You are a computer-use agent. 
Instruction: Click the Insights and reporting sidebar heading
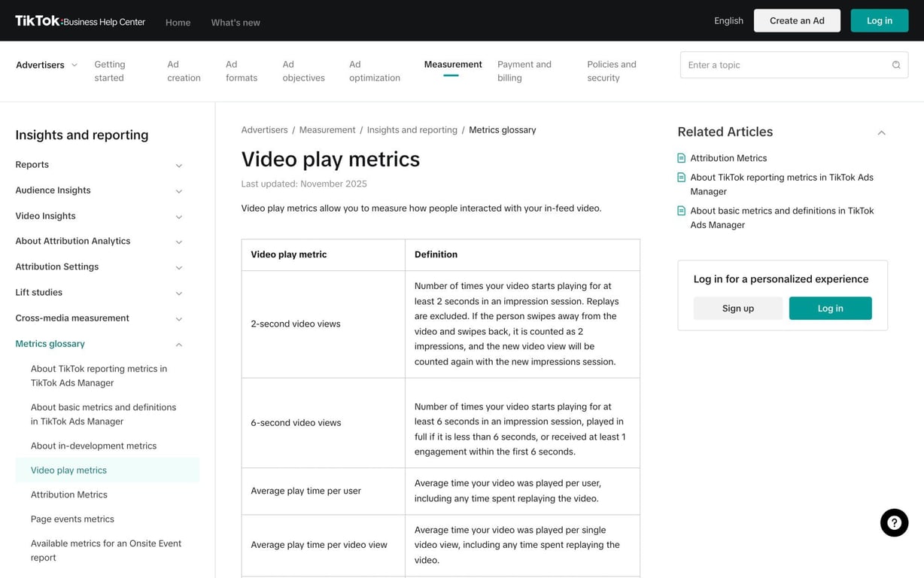pyautogui.click(x=82, y=135)
